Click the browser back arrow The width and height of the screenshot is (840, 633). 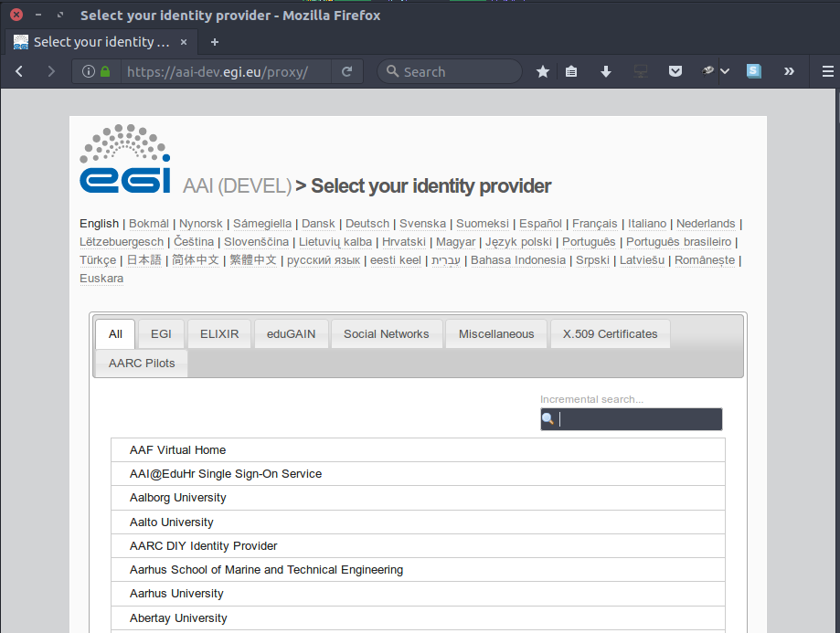(19, 71)
